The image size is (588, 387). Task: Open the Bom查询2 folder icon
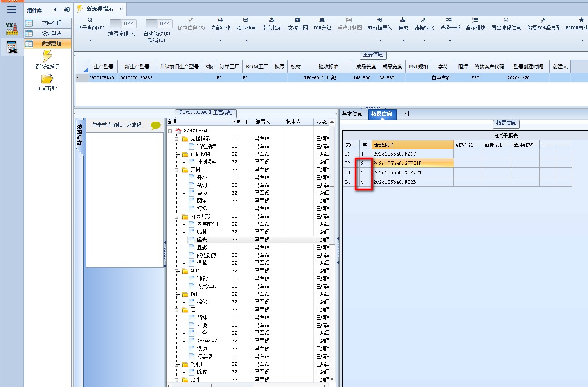[x=47, y=79]
